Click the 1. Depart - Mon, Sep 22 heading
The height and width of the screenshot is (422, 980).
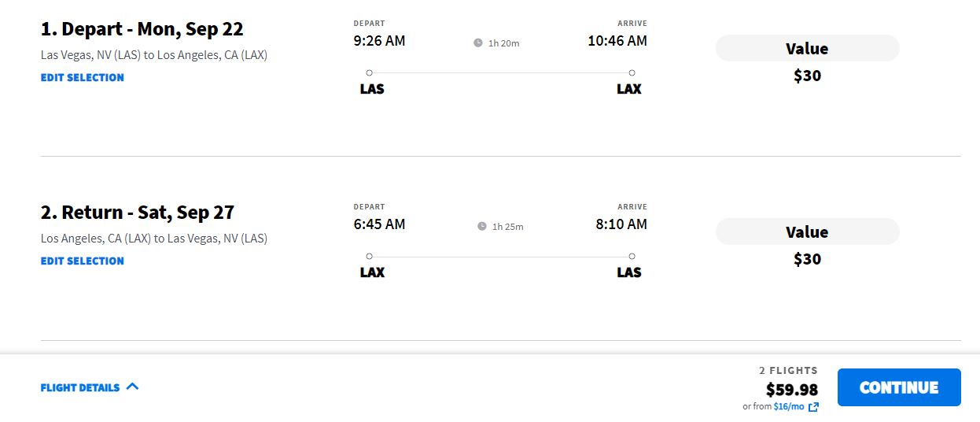[142, 29]
